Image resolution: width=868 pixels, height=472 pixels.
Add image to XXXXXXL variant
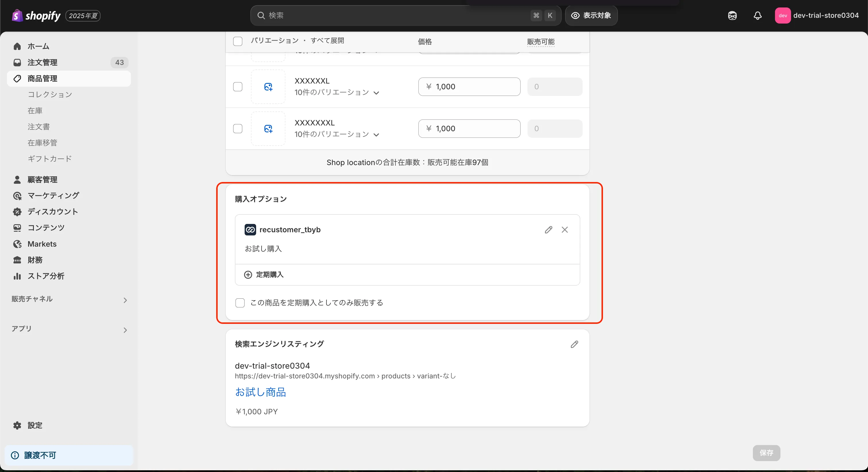[x=268, y=87]
